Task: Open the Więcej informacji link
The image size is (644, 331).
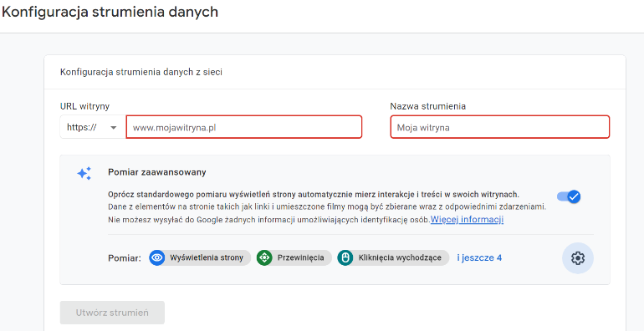Action: [x=467, y=219]
